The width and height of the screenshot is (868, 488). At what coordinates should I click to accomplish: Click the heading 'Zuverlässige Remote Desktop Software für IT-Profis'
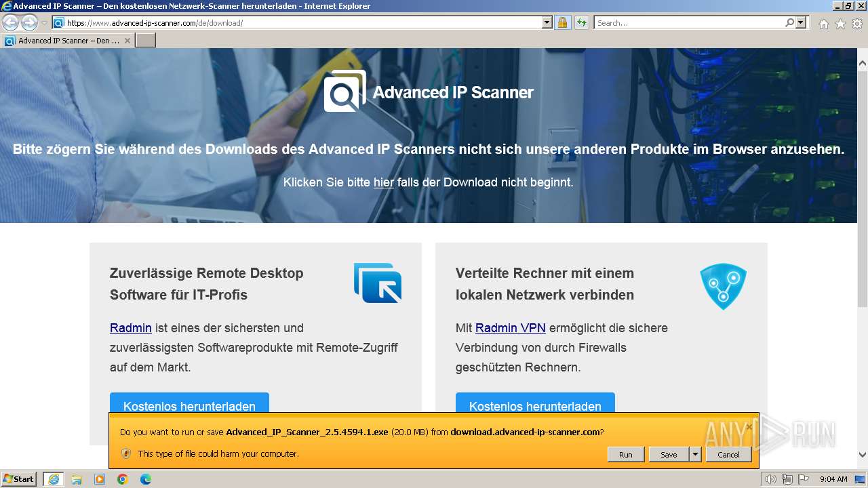click(x=207, y=284)
